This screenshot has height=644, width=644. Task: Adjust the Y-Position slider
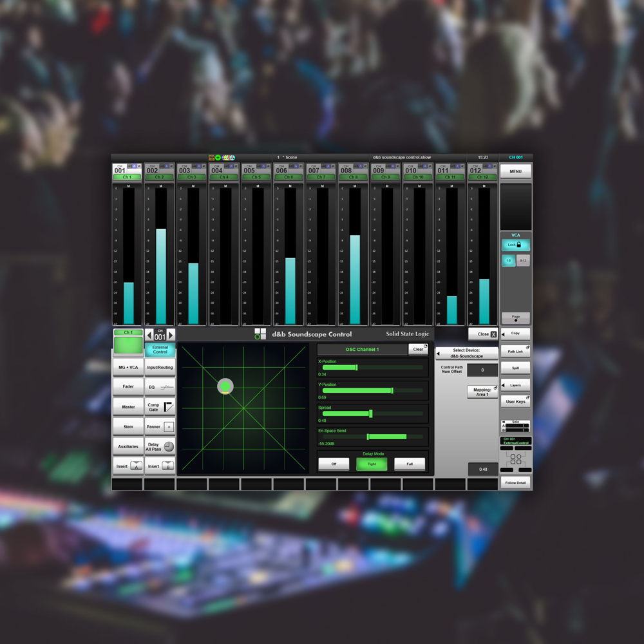[372, 391]
